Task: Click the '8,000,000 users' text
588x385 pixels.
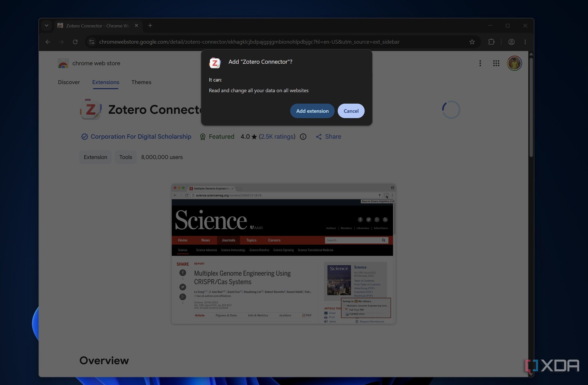Action: pyautogui.click(x=162, y=157)
